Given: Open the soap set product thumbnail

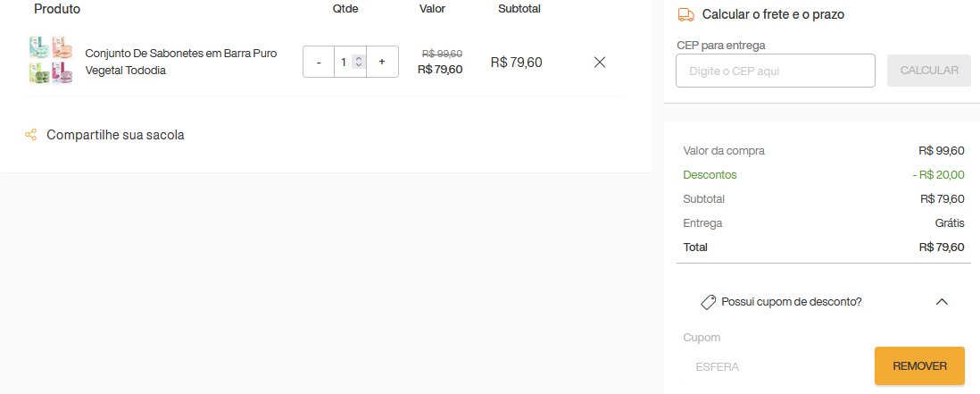Looking at the screenshot, I should [51, 60].
